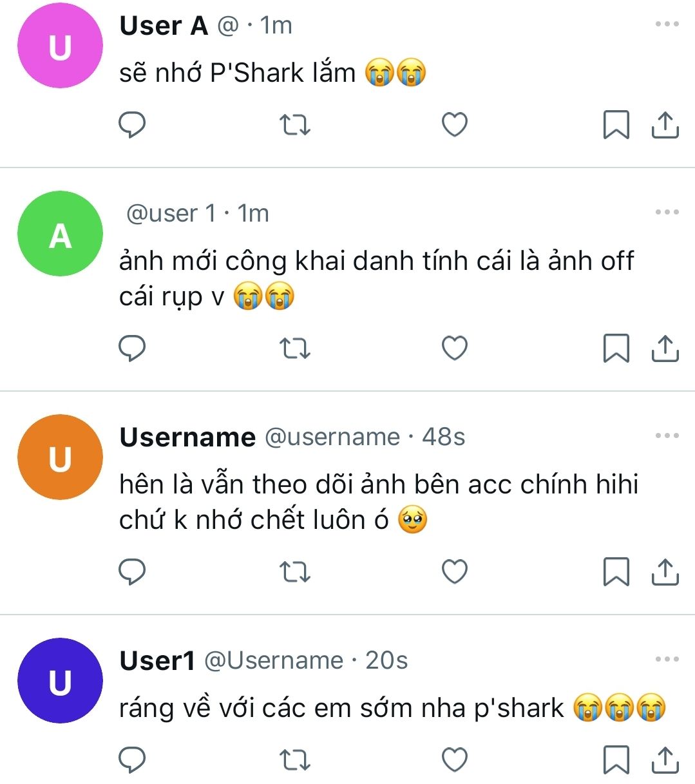Open the orange Username profile avatar
This screenshot has width=695, height=784.
click(60, 457)
